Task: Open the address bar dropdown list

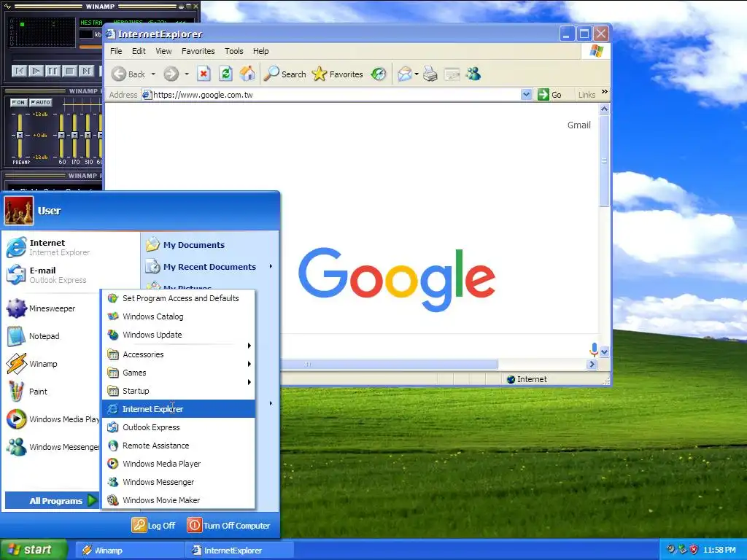Action: 526,94
